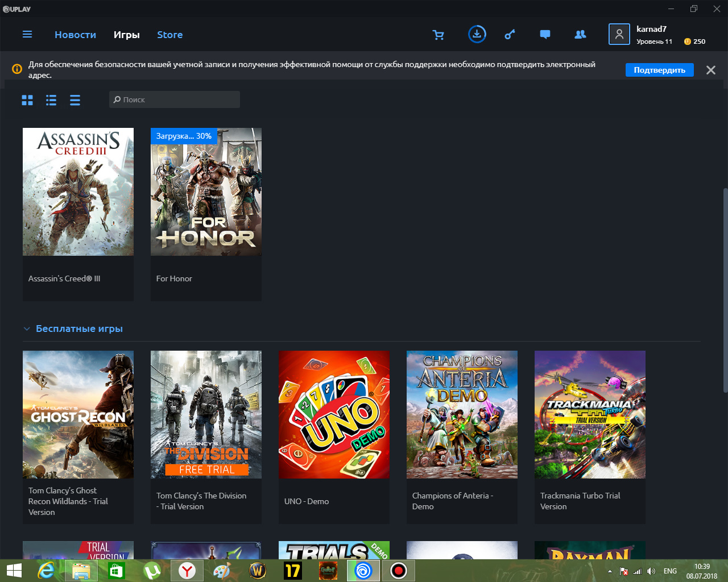728x582 pixels.
Task: Open the friends list icon
Action: [580, 35]
